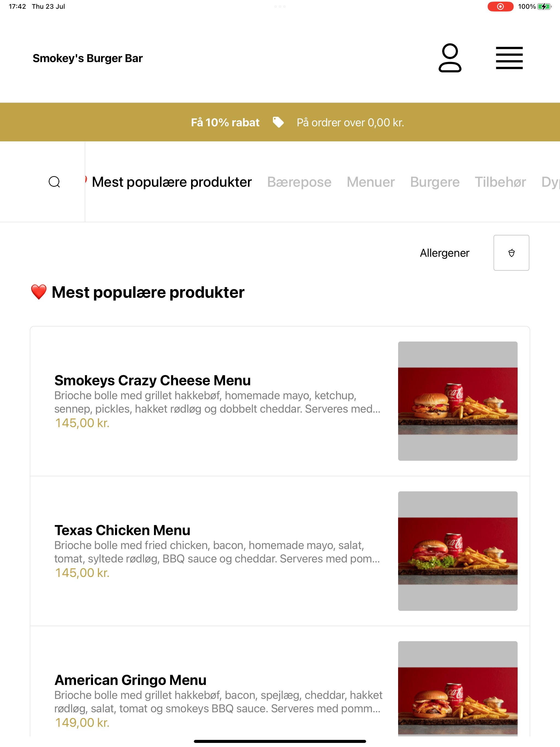Click the Allergener label
This screenshot has width=560, height=747.
(x=445, y=253)
